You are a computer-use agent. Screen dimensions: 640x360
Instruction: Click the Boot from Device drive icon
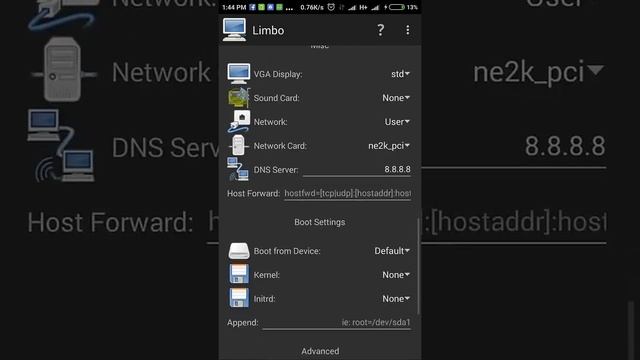coord(239,251)
